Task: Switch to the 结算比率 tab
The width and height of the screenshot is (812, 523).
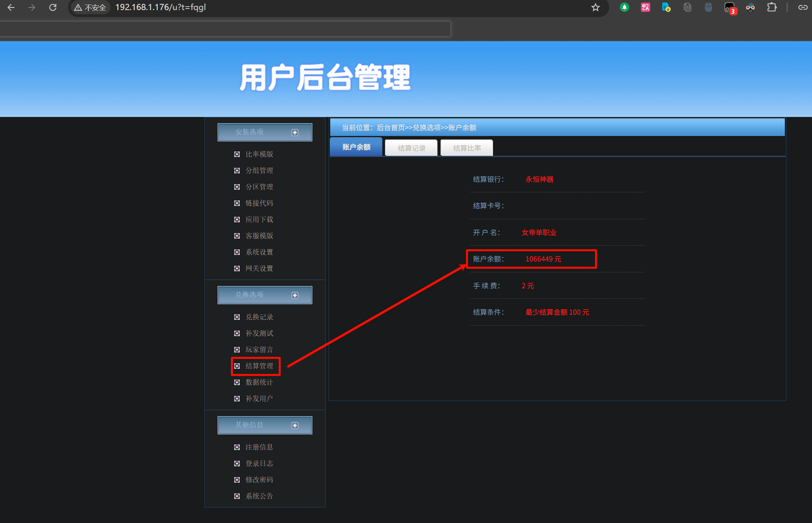Action: (x=467, y=148)
